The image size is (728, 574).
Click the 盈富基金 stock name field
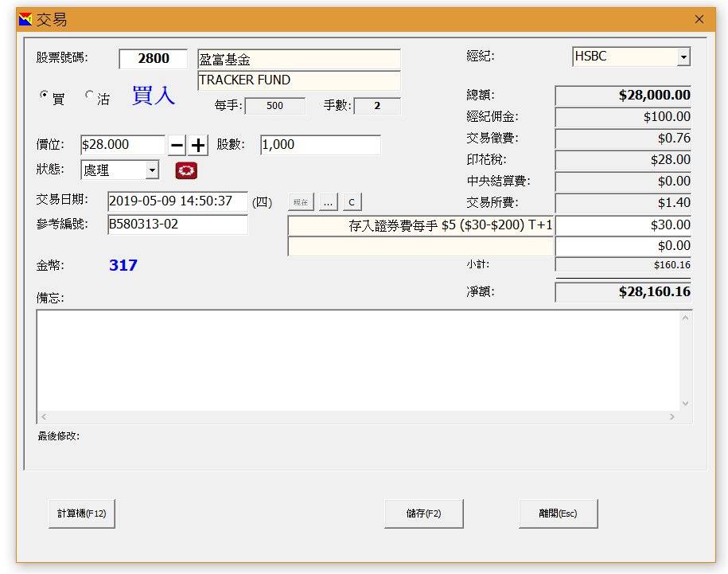(x=298, y=60)
